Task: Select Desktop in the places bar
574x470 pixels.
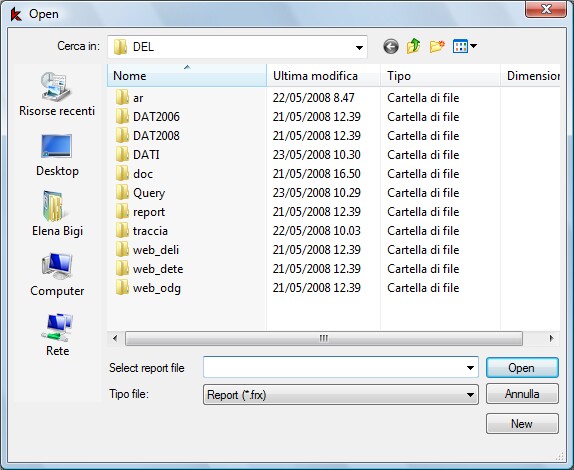Action: click(x=57, y=155)
